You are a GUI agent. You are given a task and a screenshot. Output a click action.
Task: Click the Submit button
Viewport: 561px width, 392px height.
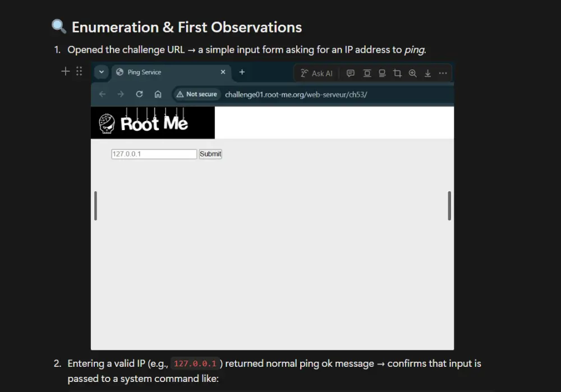click(x=210, y=154)
